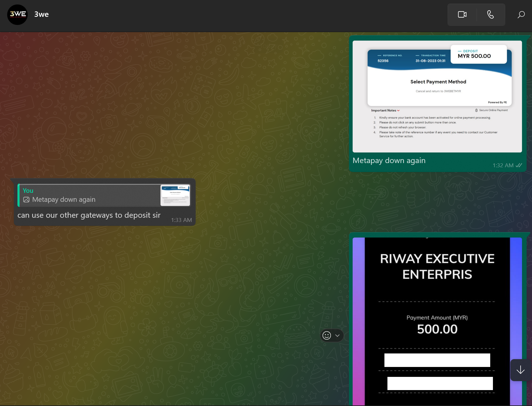Start a voice call with 3we

[490, 14]
